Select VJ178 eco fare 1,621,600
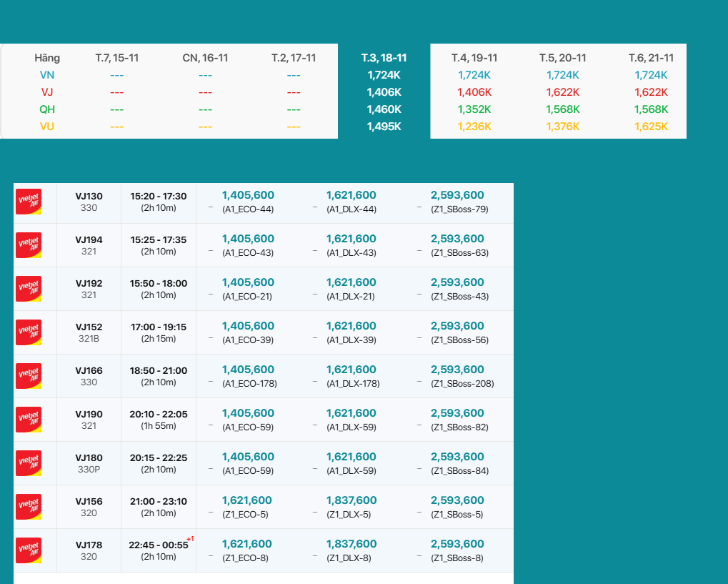The image size is (728, 584). click(246, 544)
